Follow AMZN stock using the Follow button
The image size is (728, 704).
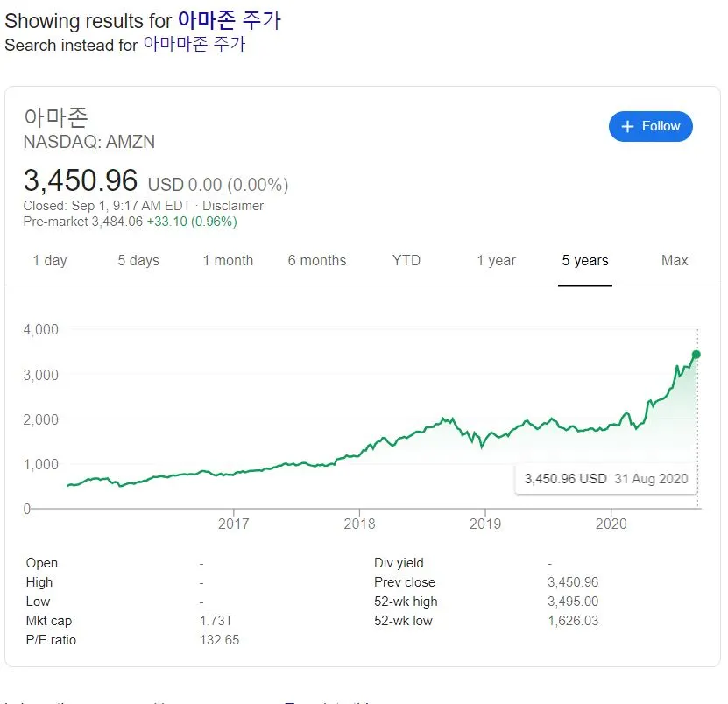click(x=651, y=126)
